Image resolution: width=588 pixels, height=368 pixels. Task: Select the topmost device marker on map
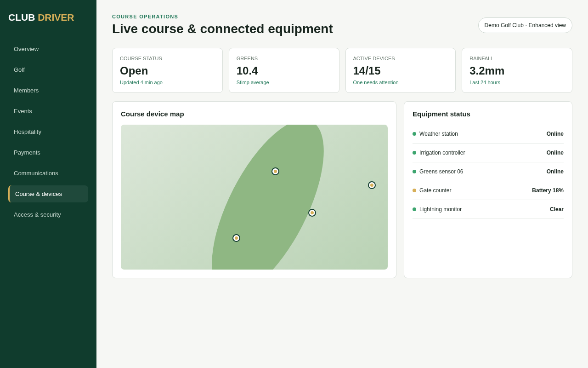(275, 171)
